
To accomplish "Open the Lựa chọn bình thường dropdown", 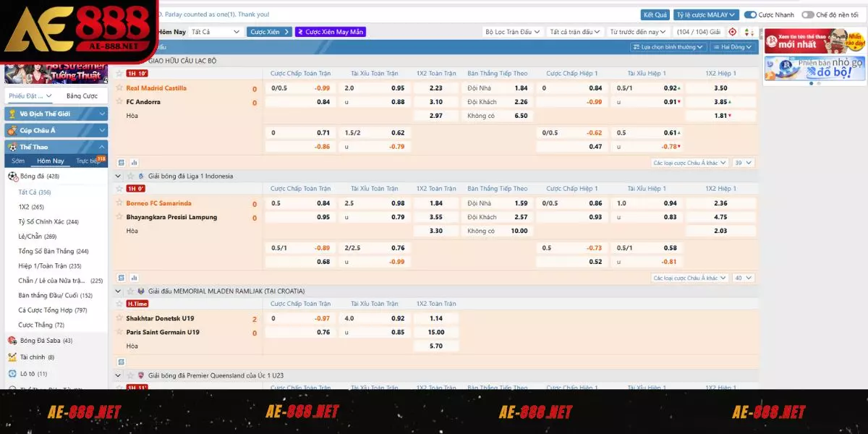I will pyautogui.click(x=668, y=47).
